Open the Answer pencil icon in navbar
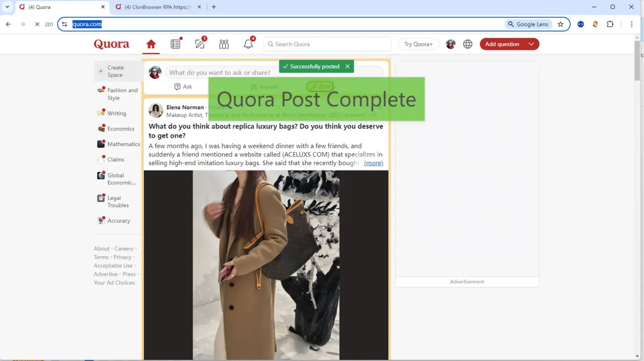The width and height of the screenshot is (644, 361). pyautogui.click(x=200, y=44)
